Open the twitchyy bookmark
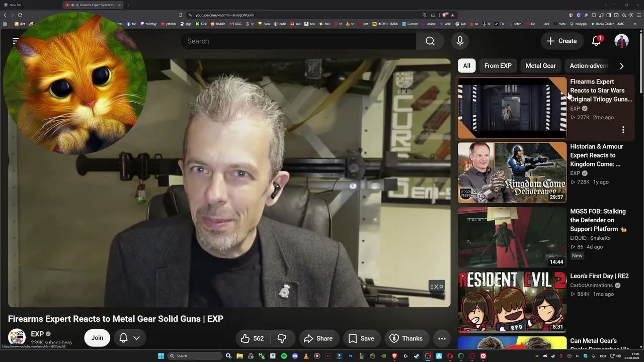The height and width of the screenshot is (362, 644). point(148,24)
